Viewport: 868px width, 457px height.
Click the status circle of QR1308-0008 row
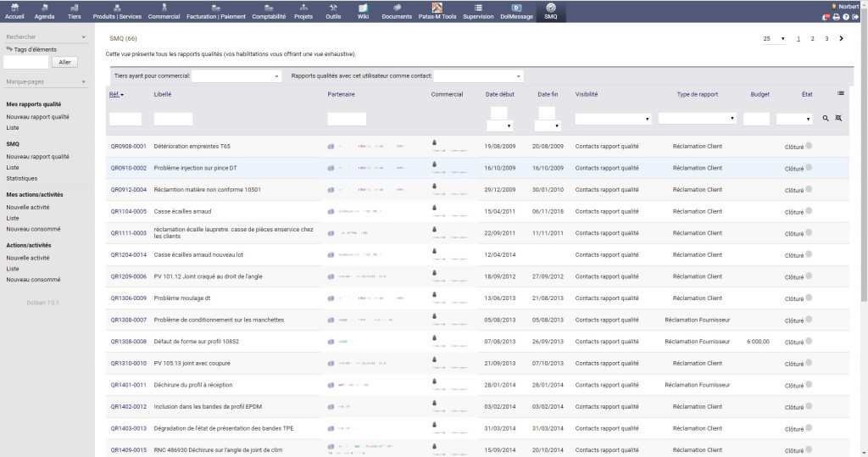(810, 342)
